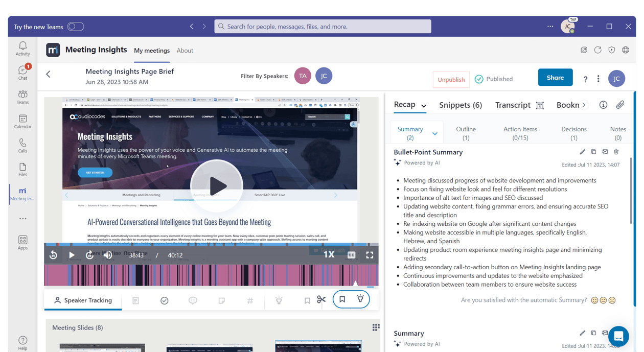Screen dimensions: 644x352
Task: Open Apps in the Teams sidebar
Action: [22, 243]
